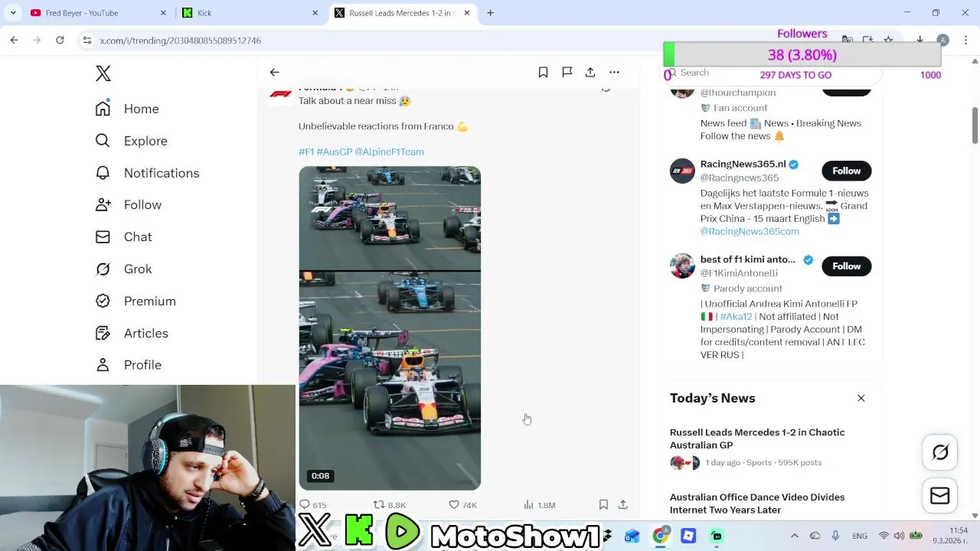Open Articles in the sidebar
980x551 pixels.
[132, 334]
